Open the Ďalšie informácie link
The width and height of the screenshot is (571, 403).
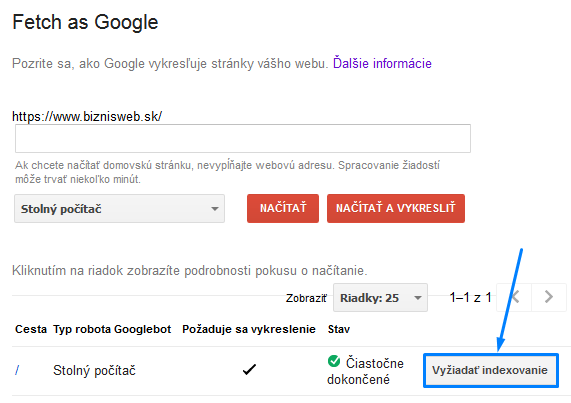pos(382,63)
